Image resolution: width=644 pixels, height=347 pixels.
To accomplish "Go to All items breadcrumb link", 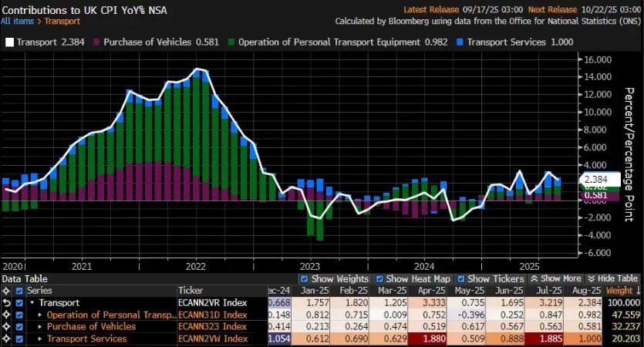I will point(16,22).
